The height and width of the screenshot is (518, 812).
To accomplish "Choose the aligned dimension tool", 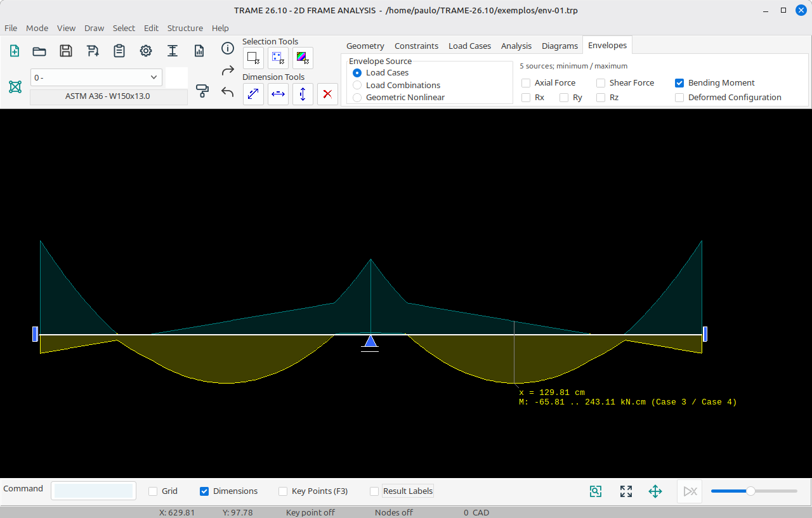I will coord(253,94).
